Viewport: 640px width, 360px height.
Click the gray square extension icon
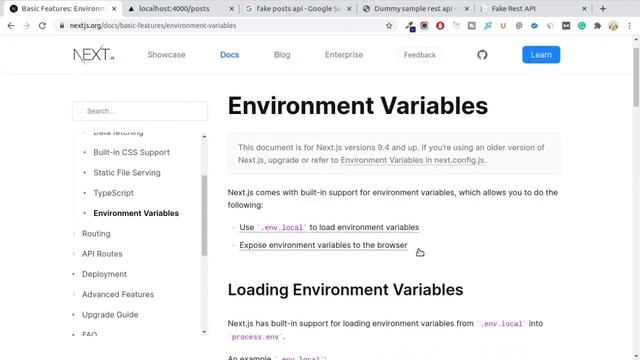tap(471, 26)
